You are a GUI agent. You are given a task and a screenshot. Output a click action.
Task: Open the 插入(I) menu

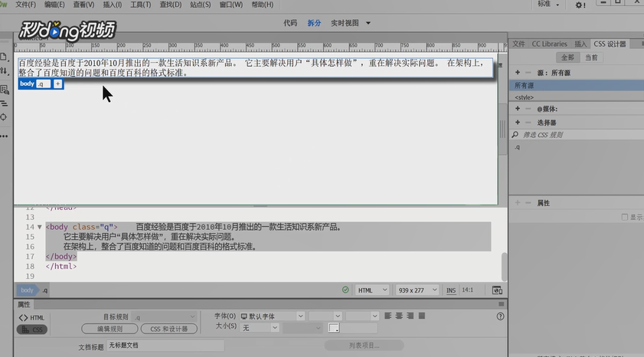point(112,5)
